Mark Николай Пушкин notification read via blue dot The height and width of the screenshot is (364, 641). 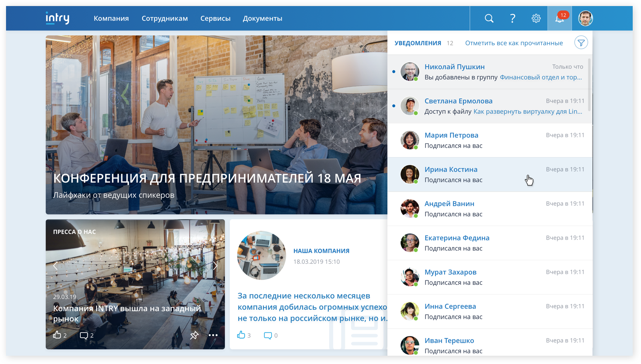[x=393, y=72]
